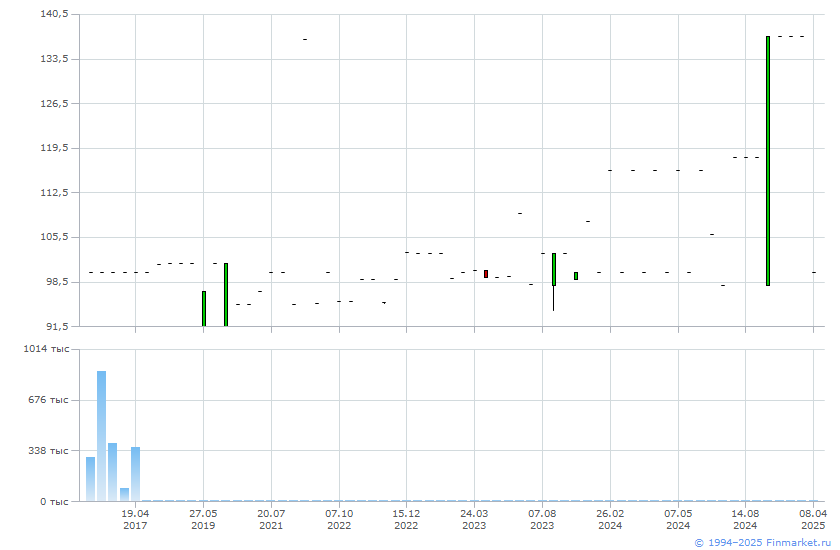Screen dimensions: 840x550
Task: Click the second green candlestick after 27.05 2019
Action: [226, 295]
